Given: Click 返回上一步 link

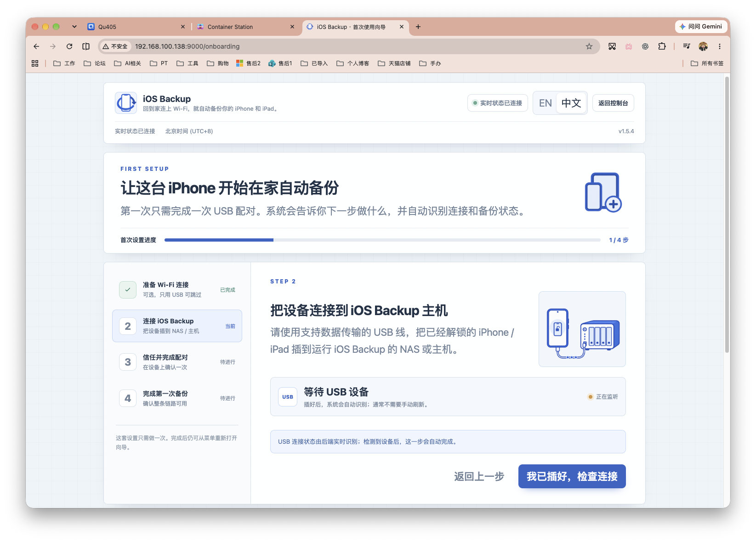Looking at the screenshot, I should pyautogui.click(x=479, y=476).
